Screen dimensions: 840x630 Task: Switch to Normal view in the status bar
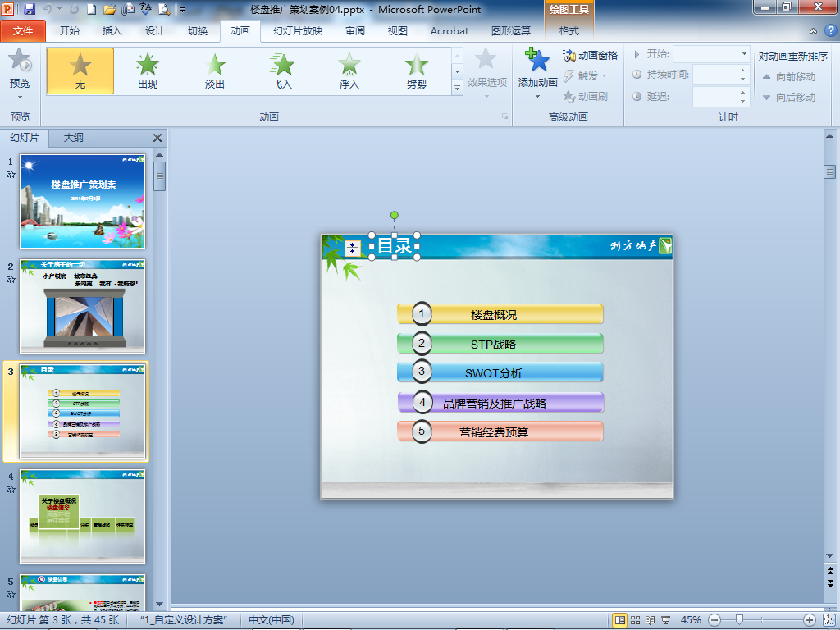coord(620,620)
